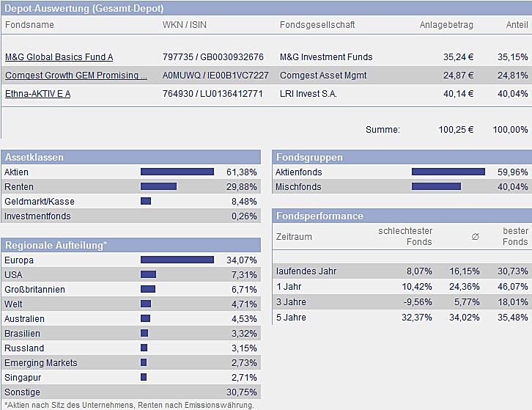Select the Regionale Aufteilung section header
This screenshot has height=410, width=532.
pyautogui.click(x=56, y=245)
